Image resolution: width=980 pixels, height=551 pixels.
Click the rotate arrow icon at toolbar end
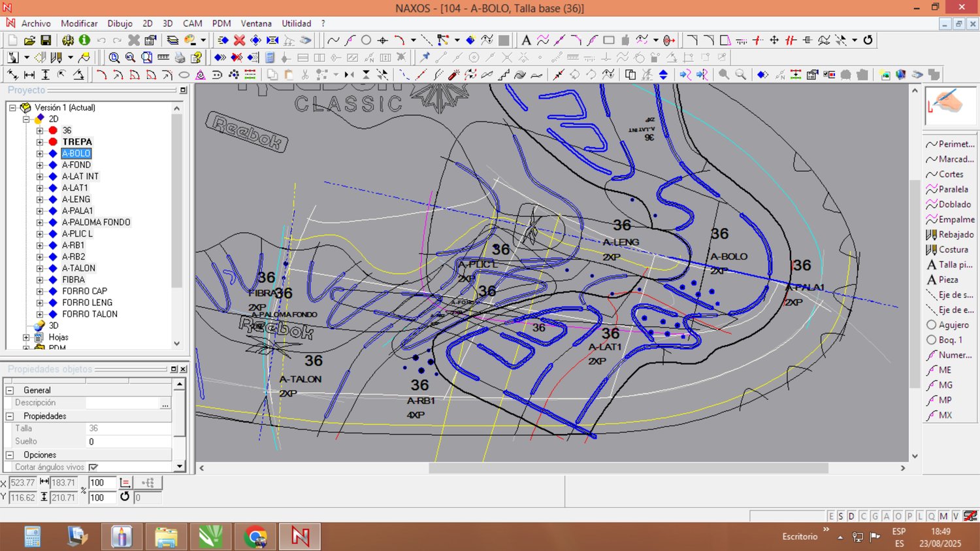(868, 41)
